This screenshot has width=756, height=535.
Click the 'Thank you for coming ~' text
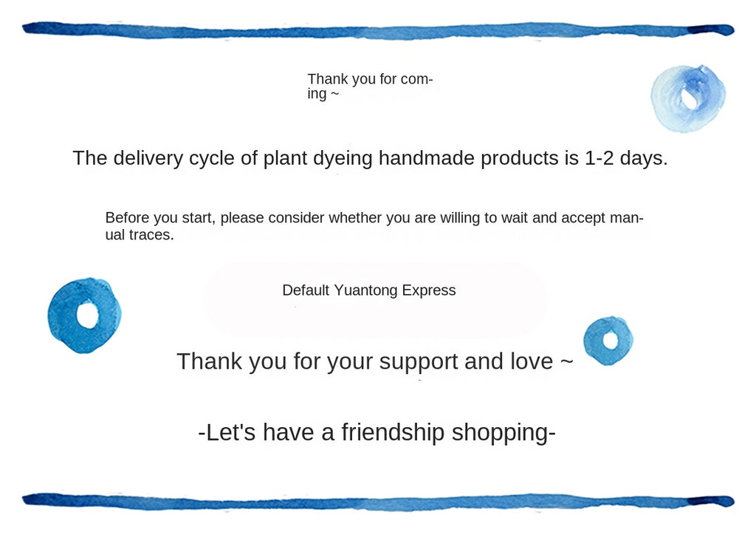point(369,86)
